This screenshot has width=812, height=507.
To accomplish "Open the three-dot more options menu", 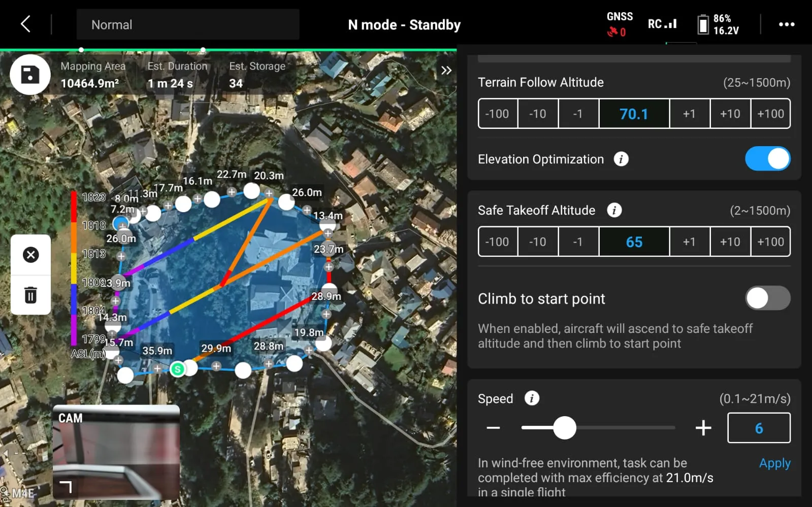I will pyautogui.click(x=786, y=24).
